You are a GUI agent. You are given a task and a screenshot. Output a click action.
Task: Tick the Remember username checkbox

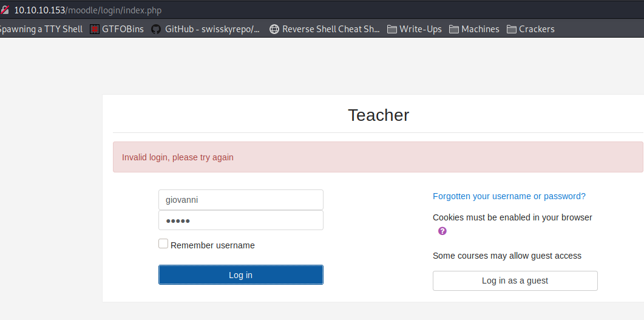point(163,243)
